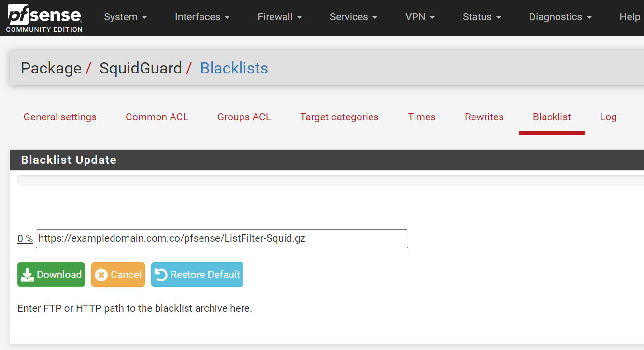The height and width of the screenshot is (350, 644).
Task: Open the Target categories tab
Action: [x=339, y=117]
